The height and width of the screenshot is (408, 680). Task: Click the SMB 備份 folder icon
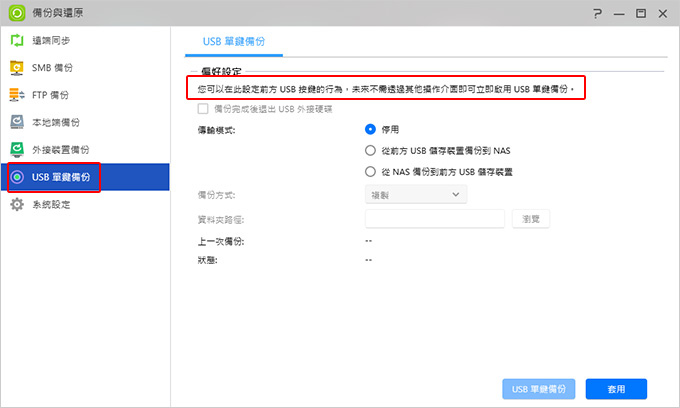tap(17, 68)
